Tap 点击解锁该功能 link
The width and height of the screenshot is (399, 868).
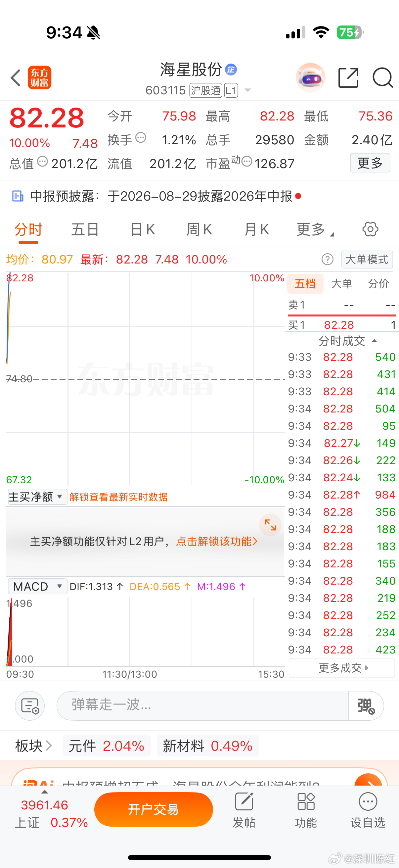pyautogui.click(x=216, y=541)
